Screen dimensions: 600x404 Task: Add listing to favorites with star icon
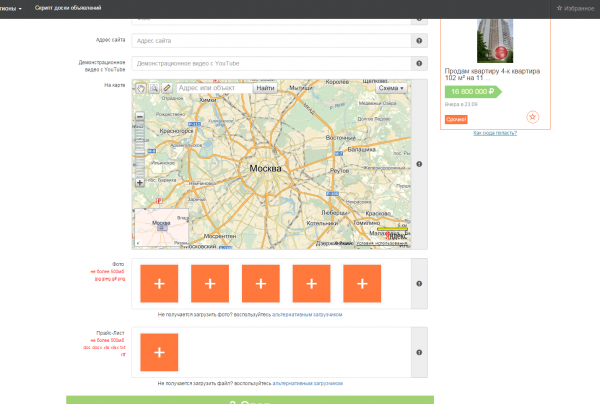[x=532, y=116]
